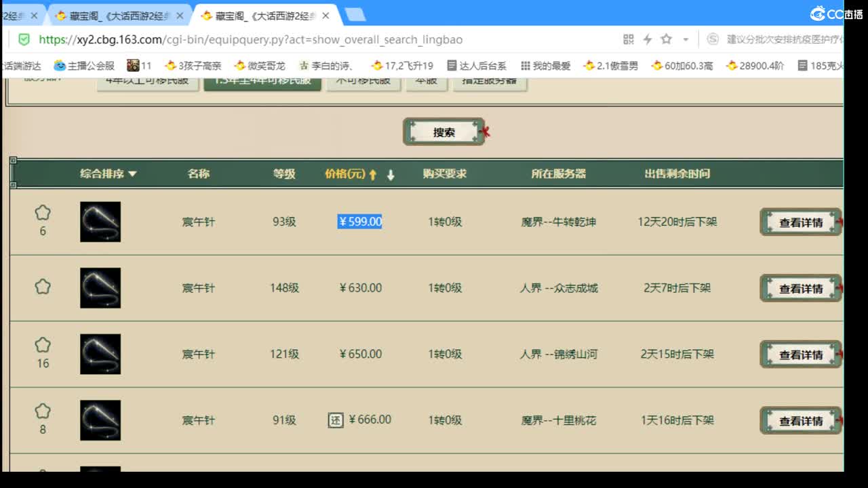Open the QR code icon in address bar
The height and width of the screenshot is (488, 868).
[x=629, y=39]
